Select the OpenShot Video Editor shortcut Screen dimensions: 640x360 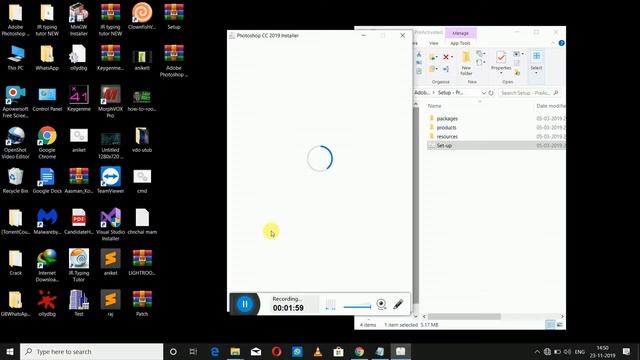point(16,142)
